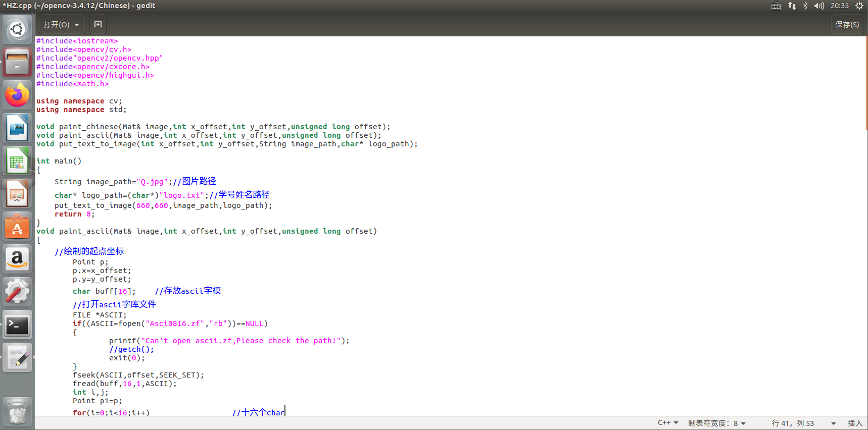Click on using namespace cv; line
The height and width of the screenshot is (430, 868).
click(x=79, y=101)
